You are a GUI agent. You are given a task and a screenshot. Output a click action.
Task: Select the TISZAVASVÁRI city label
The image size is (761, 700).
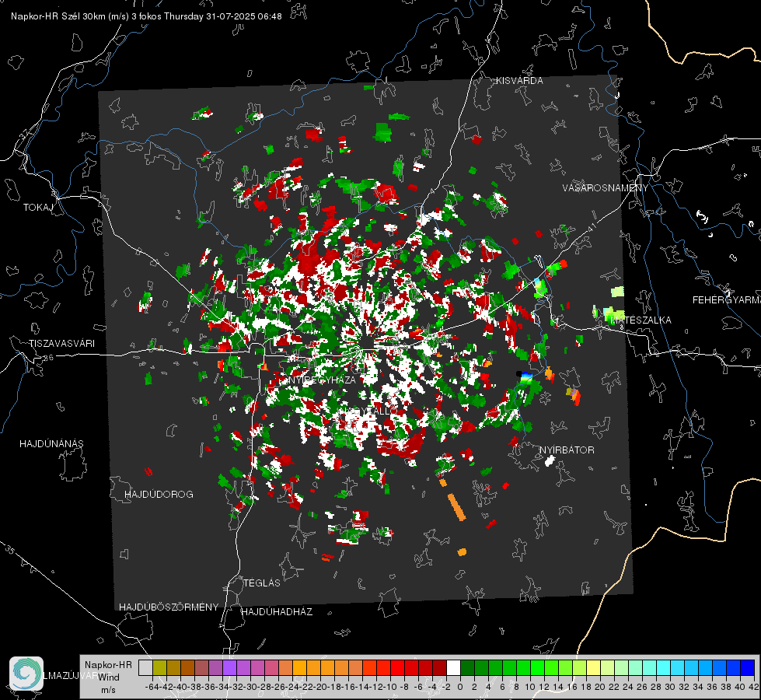pyautogui.click(x=61, y=344)
